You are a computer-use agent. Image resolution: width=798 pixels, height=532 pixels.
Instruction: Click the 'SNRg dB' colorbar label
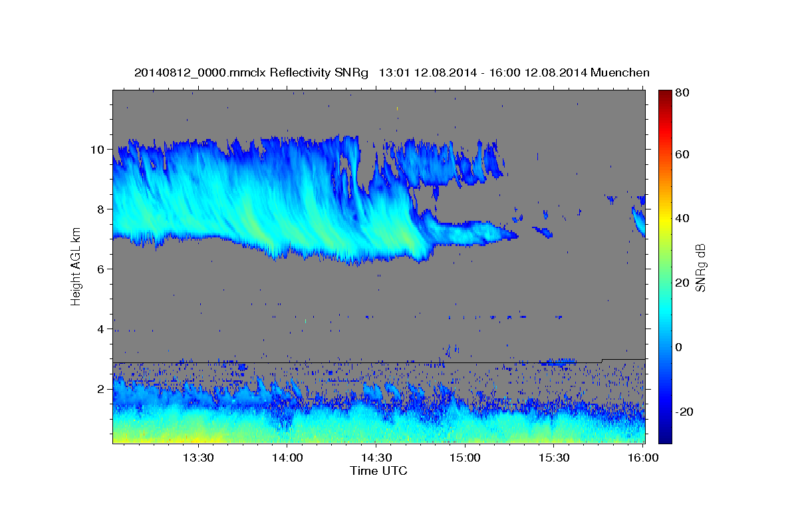[700, 267]
